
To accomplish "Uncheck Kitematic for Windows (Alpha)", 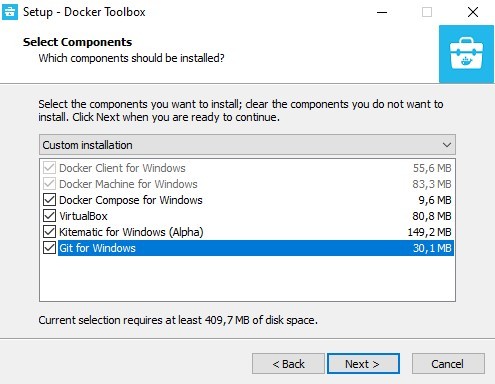I will (49, 232).
